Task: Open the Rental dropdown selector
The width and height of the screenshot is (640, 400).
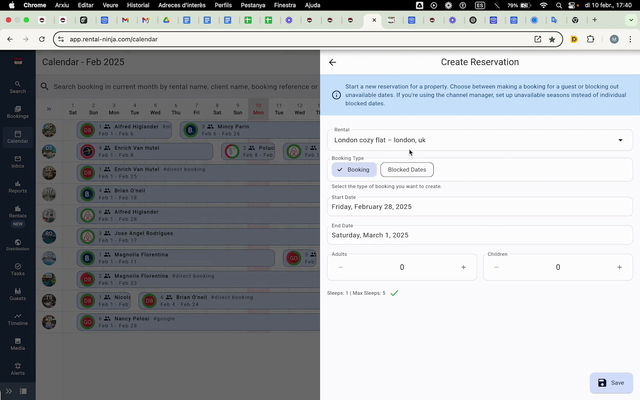Action: (x=480, y=140)
